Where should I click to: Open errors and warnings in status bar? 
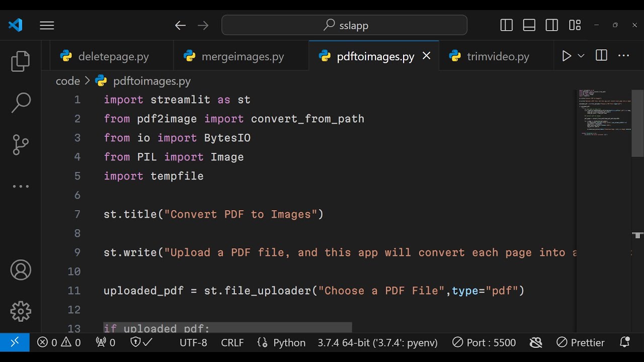tap(59, 342)
